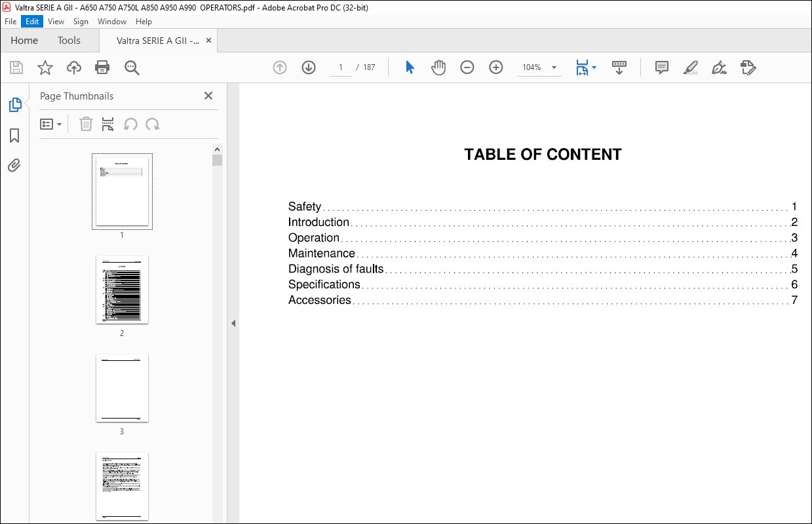The width and height of the screenshot is (812, 524).
Task: Rotate page counterclockwise icon
Action: [x=130, y=124]
